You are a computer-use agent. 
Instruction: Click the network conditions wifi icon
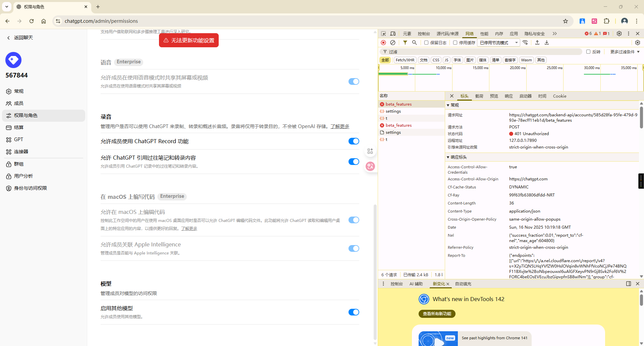tap(525, 43)
